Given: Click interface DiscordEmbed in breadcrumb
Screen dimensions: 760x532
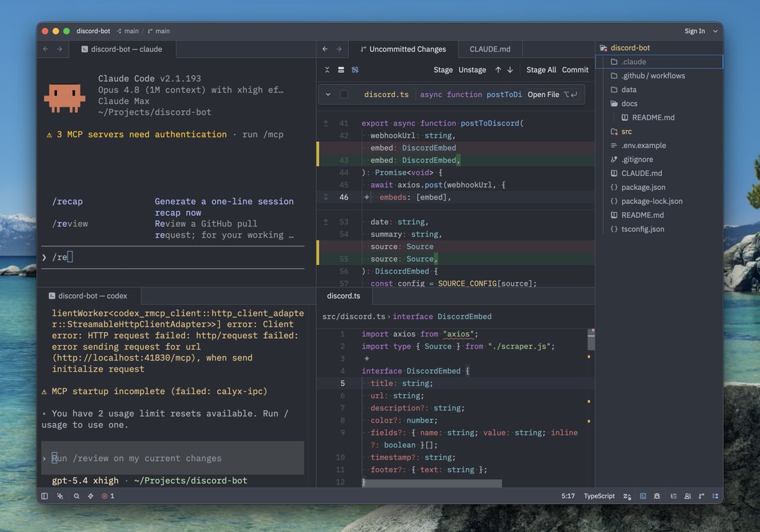Looking at the screenshot, I should [x=442, y=317].
